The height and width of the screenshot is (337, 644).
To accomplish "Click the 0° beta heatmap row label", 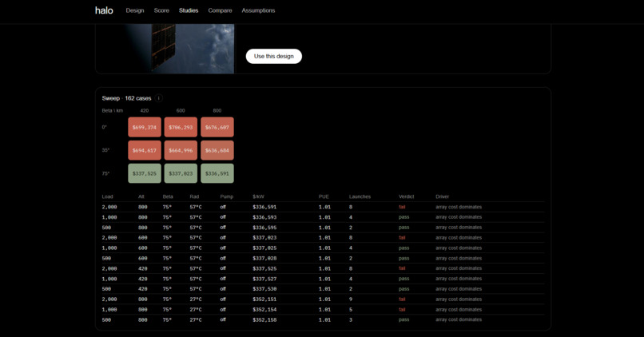I will tap(105, 127).
